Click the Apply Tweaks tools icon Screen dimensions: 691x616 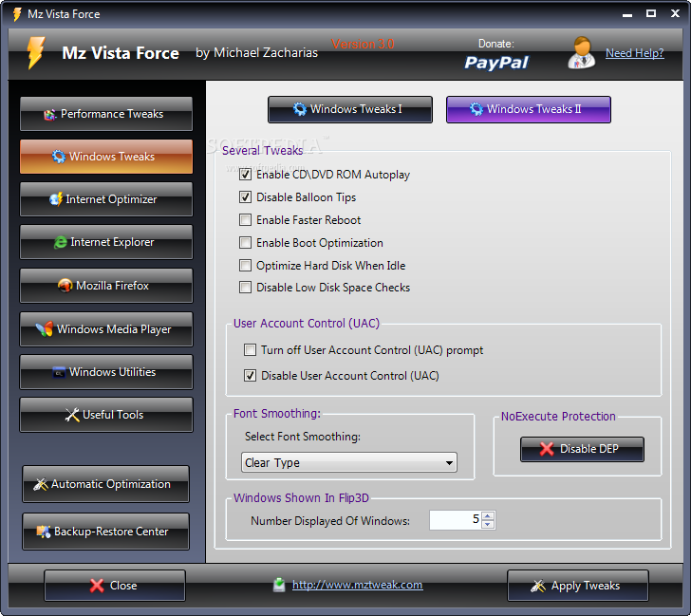(x=538, y=586)
